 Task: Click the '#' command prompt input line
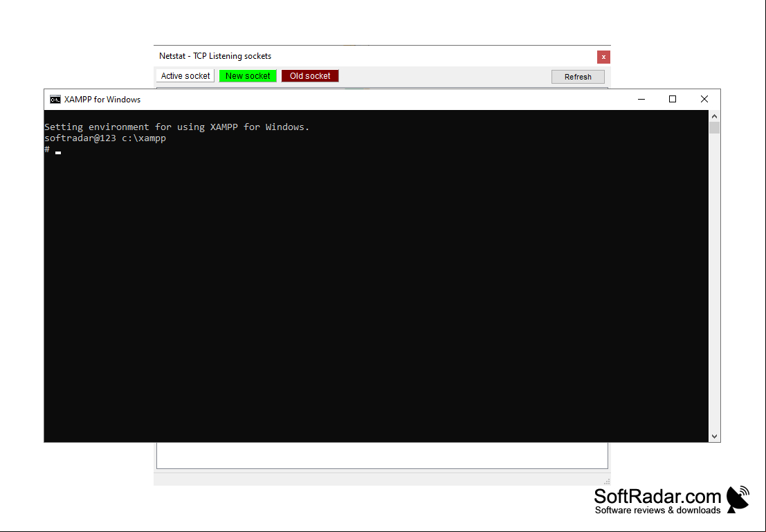[x=53, y=149]
